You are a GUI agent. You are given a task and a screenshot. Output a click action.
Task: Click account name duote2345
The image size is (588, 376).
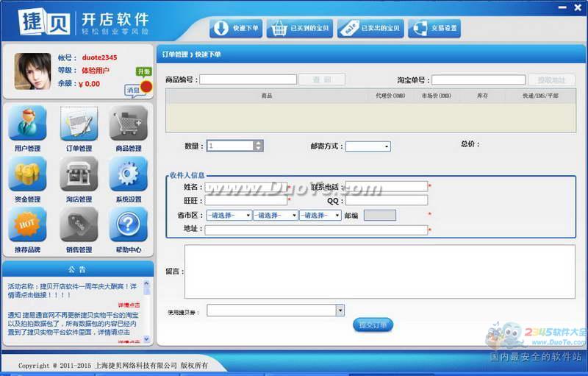(x=99, y=57)
